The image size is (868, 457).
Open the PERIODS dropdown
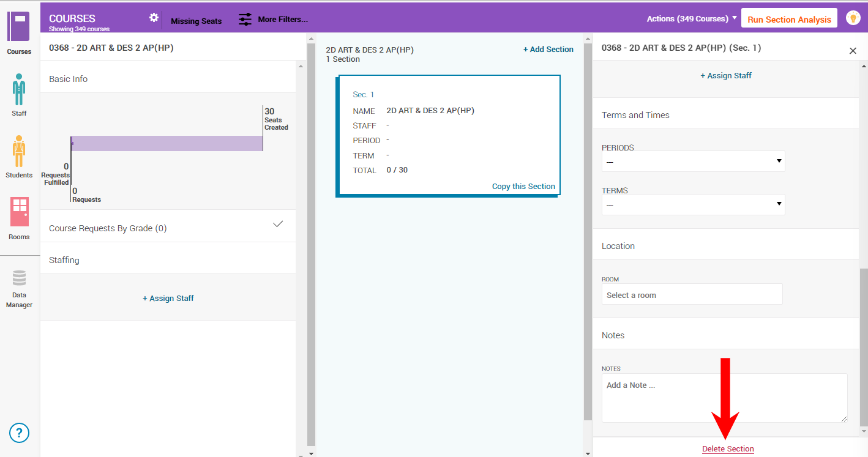click(x=693, y=162)
